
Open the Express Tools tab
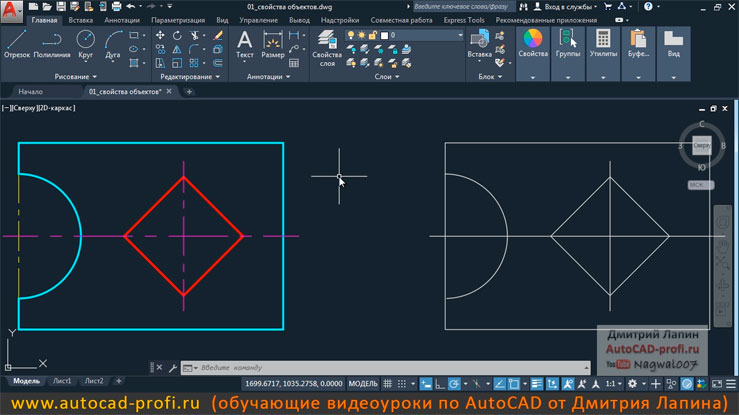(464, 20)
